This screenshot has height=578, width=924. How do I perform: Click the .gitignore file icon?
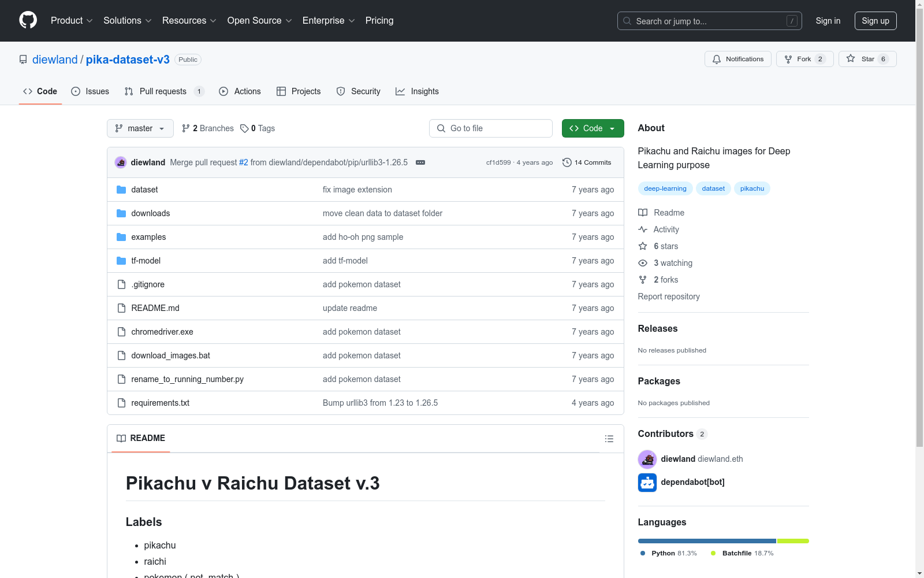pyautogui.click(x=121, y=284)
